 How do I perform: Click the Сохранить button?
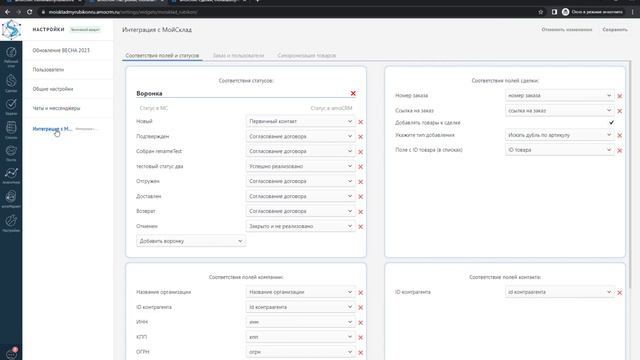pos(615,30)
